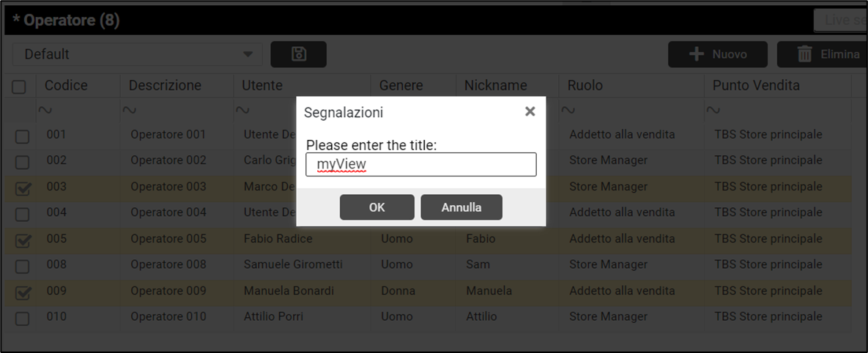Click the save view floppy disk icon
The width and height of the screenshot is (868, 353).
point(298,54)
